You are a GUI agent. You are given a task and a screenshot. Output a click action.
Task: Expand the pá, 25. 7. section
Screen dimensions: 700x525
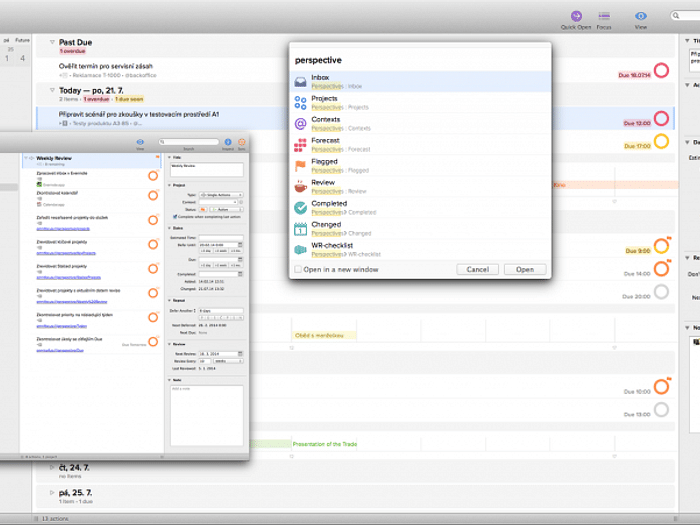[x=52, y=493]
